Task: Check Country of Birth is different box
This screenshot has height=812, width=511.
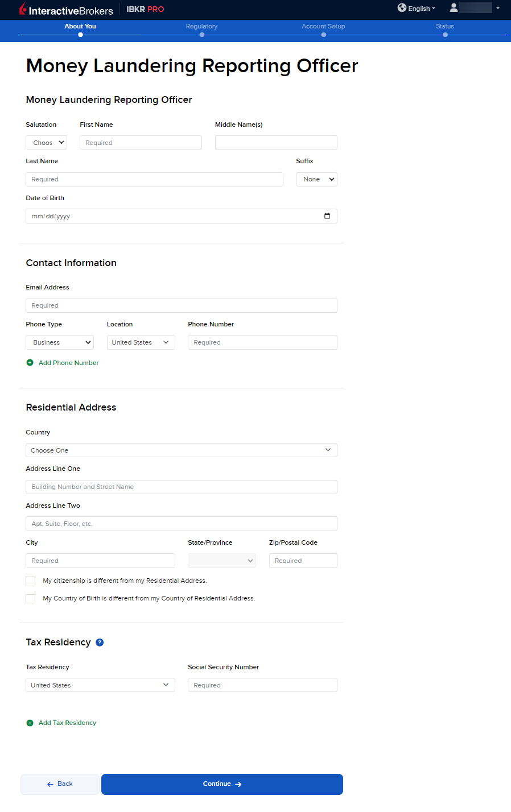Action: pos(31,599)
